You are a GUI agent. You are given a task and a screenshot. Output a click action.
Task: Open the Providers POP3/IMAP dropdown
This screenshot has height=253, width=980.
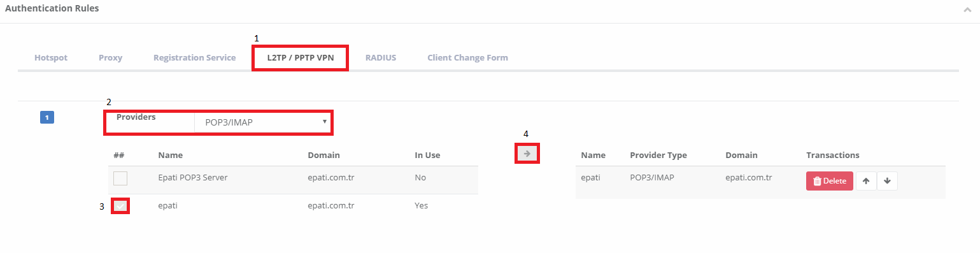click(x=262, y=121)
